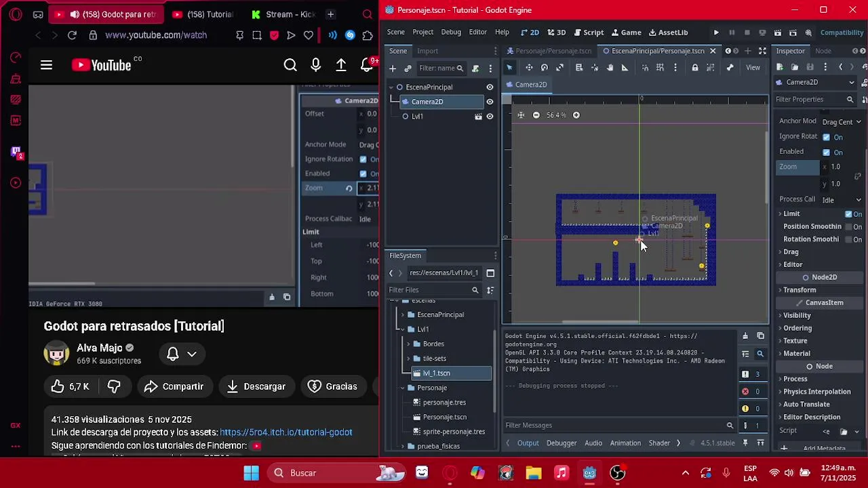
Task: Open the Scene menu
Action: pos(395,33)
